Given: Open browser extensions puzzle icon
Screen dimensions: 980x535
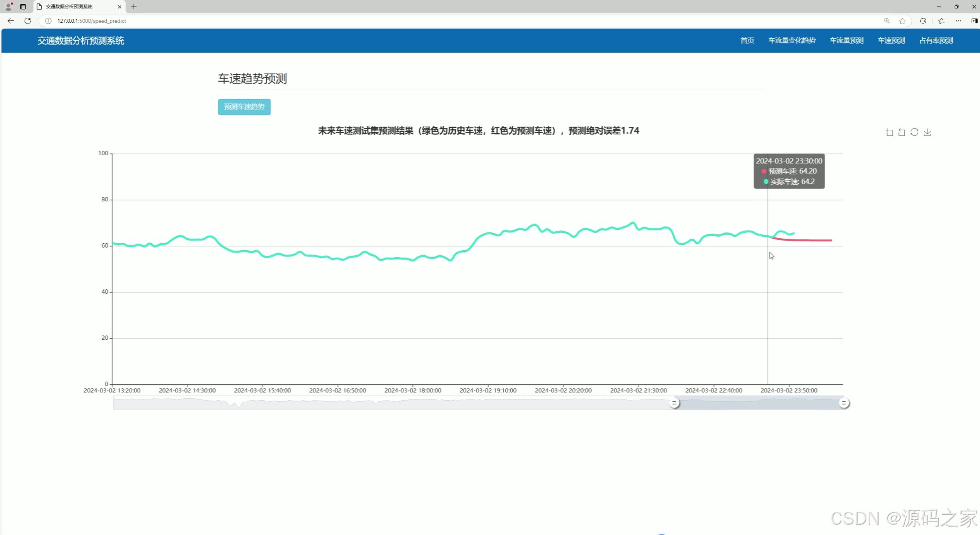Looking at the screenshot, I should [923, 21].
